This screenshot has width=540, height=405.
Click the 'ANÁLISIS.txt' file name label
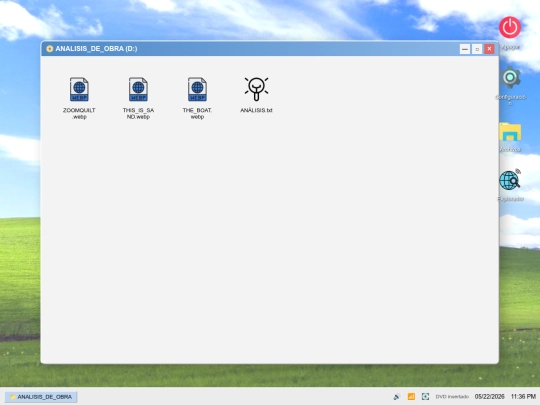click(256, 110)
